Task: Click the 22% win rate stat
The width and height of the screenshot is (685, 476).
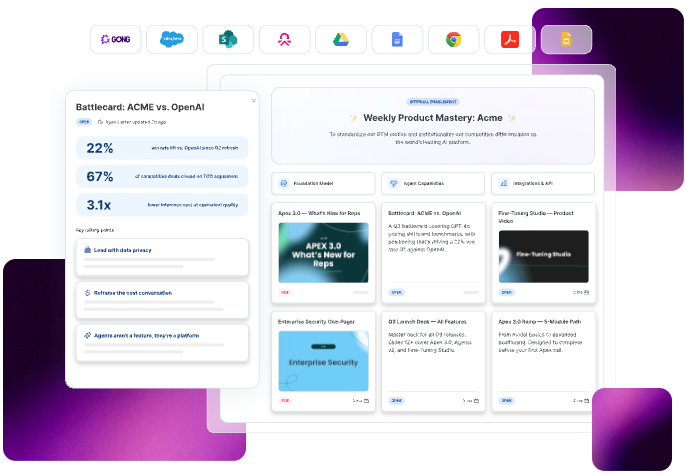Action: [x=162, y=148]
